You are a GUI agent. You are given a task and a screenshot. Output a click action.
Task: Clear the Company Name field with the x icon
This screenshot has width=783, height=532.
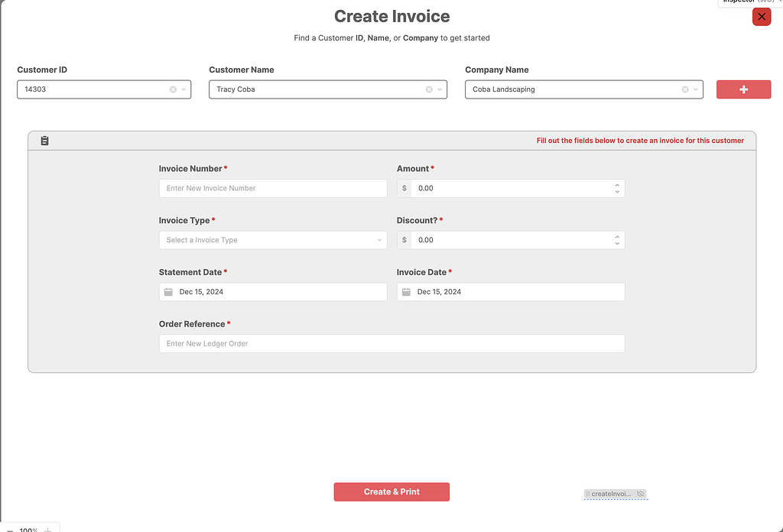(684, 89)
